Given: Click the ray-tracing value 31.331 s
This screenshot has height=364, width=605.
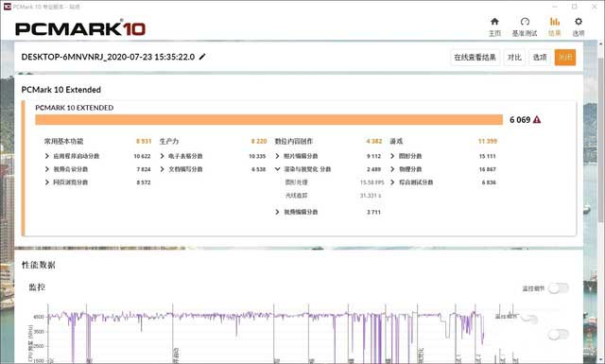Looking at the screenshot, I should pos(371,196).
